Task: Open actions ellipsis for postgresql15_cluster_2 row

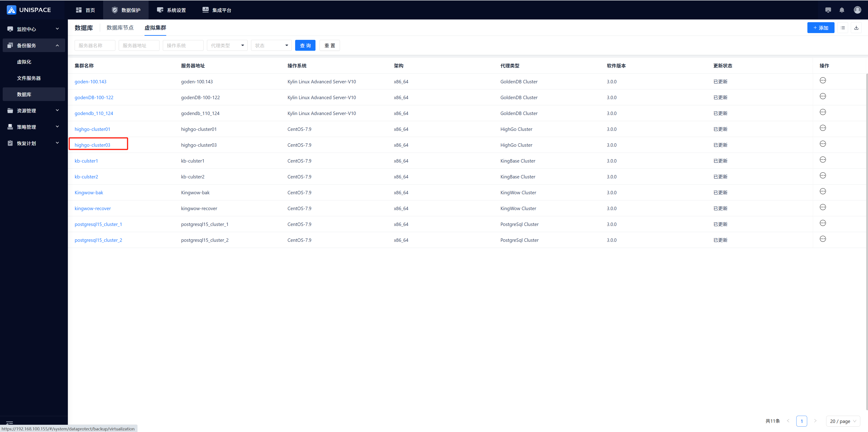Action: tap(823, 239)
